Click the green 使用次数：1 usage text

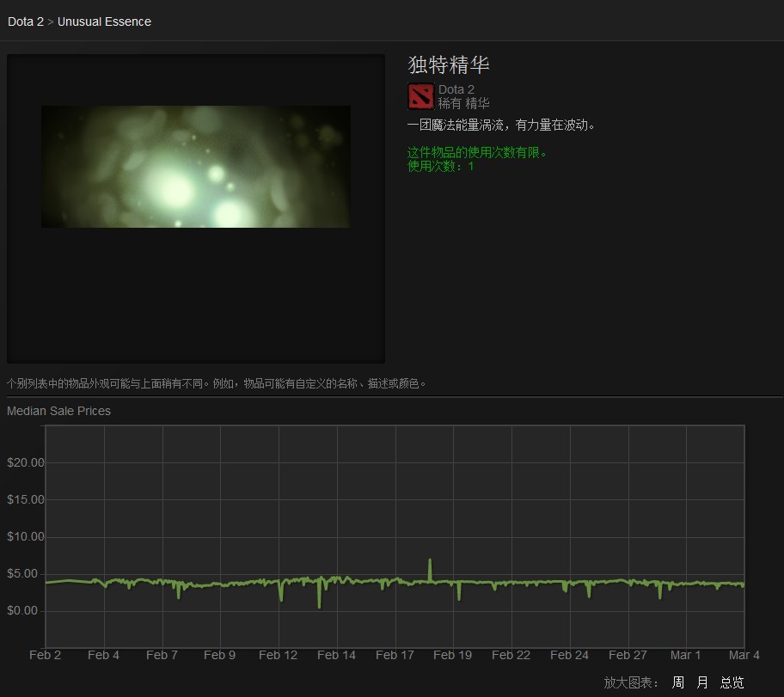(440, 166)
